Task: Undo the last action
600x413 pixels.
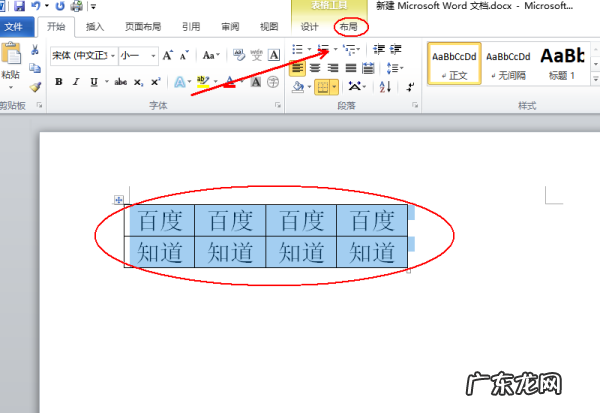Action: point(36,6)
